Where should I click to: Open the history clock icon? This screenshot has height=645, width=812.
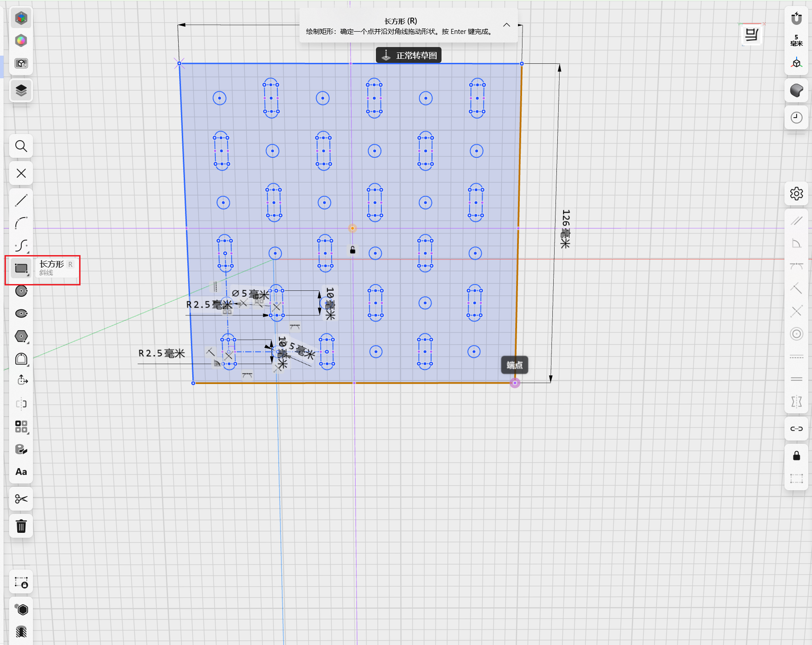coord(797,118)
